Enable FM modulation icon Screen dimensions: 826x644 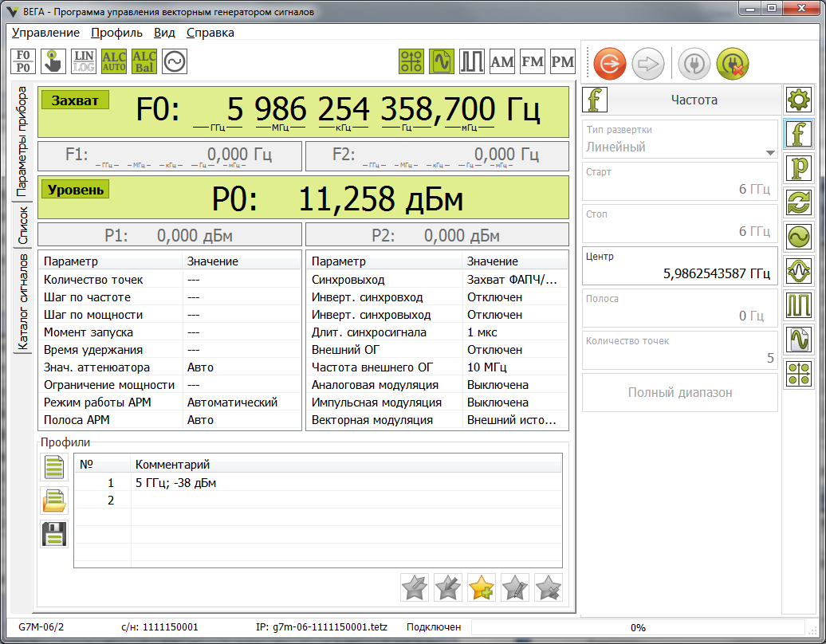click(533, 61)
